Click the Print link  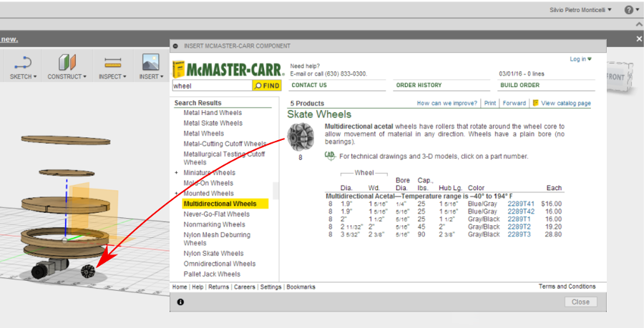pyautogui.click(x=489, y=104)
